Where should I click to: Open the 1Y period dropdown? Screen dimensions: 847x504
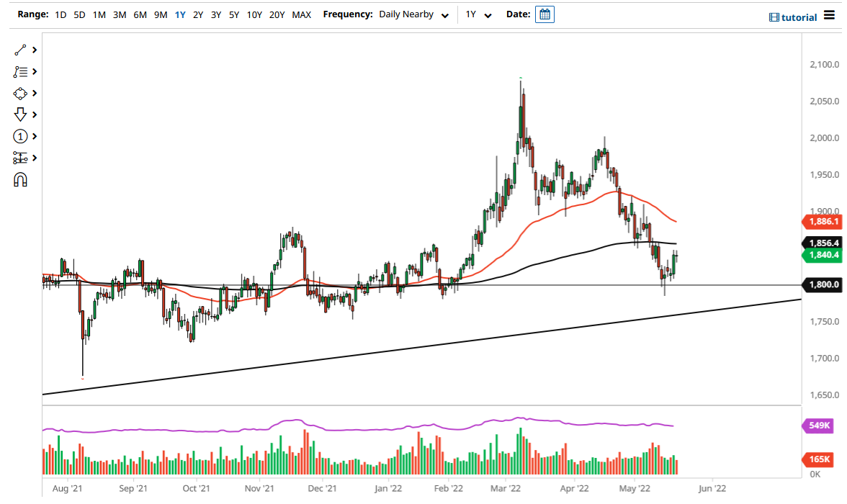coord(478,14)
